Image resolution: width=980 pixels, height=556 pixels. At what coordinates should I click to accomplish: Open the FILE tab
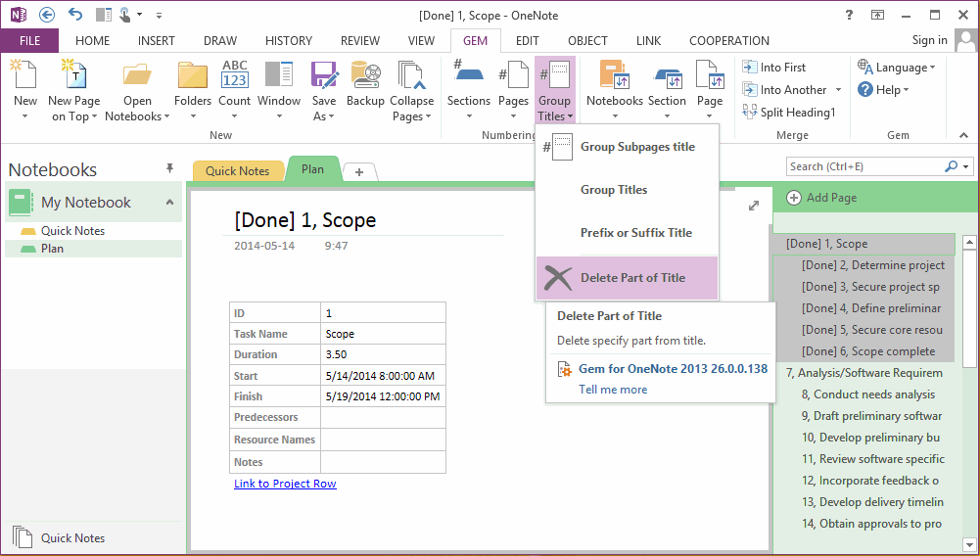[29, 41]
